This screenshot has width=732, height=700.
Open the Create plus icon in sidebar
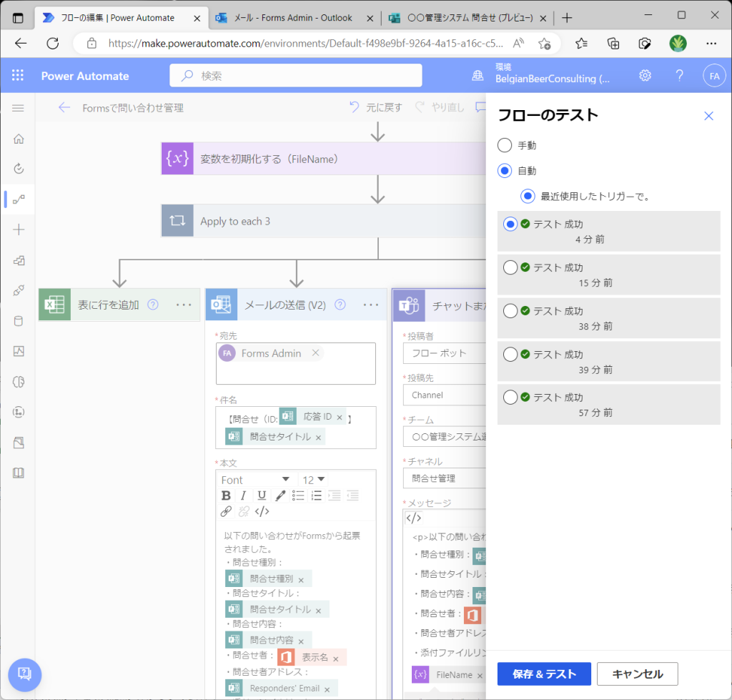click(19, 230)
